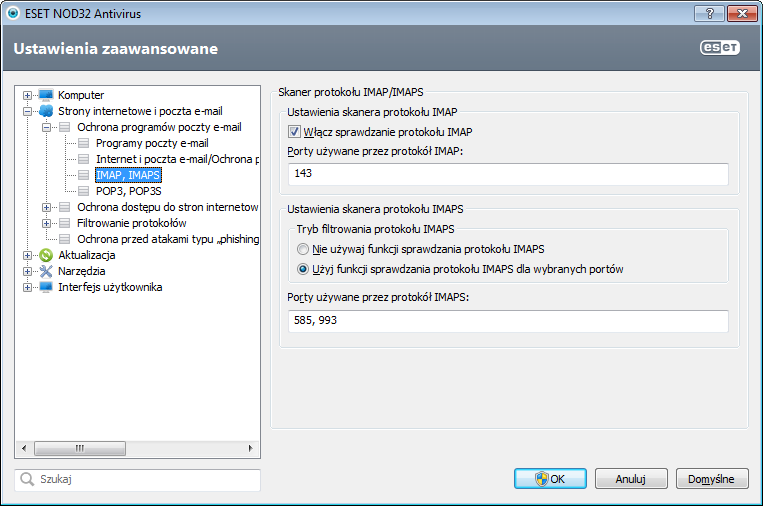Select the Aktualizacja label
Viewport: 763px width, 506px height.
tap(87, 255)
